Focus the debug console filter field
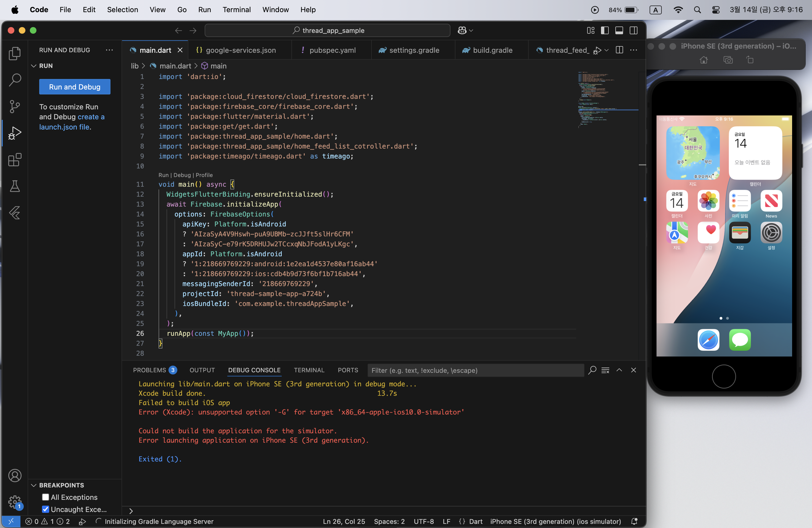The width and height of the screenshot is (812, 528). (x=475, y=370)
